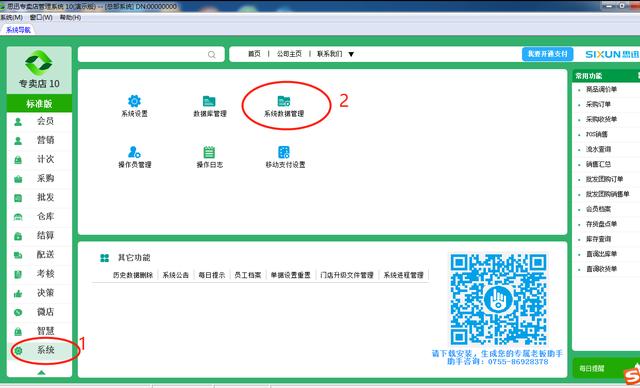
Task: Open 操作日志 icon
Action: pyautogui.click(x=209, y=152)
